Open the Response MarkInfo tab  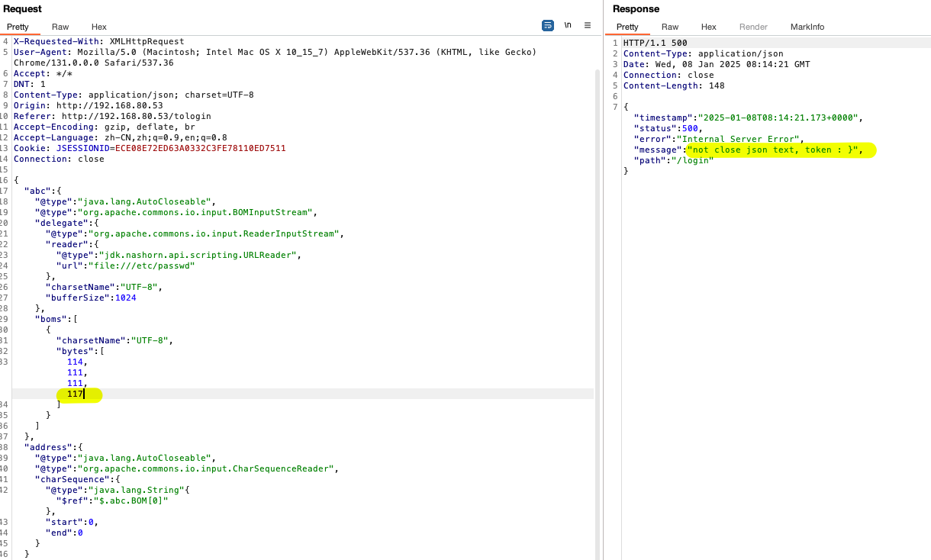click(x=807, y=27)
